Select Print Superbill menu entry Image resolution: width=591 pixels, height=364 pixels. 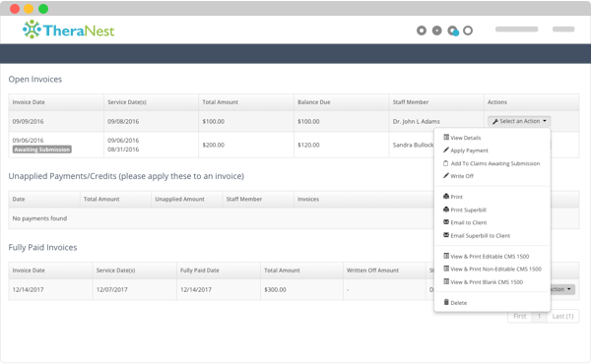point(465,210)
